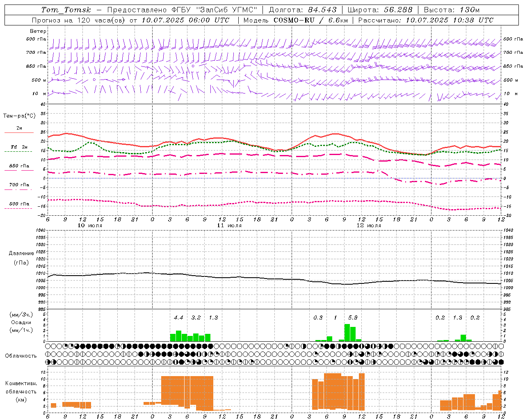525x420 pixels.
Task: Click the station title Tom_Tomsk
Action: [66, 10]
